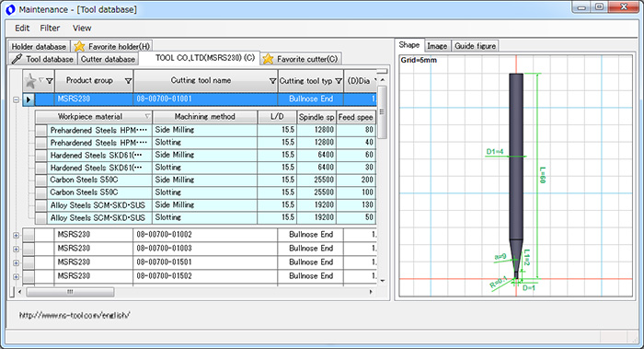This screenshot has width=644, height=349.
Task: Click the pencil icon on Tool database tab
Action: (17, 59)
